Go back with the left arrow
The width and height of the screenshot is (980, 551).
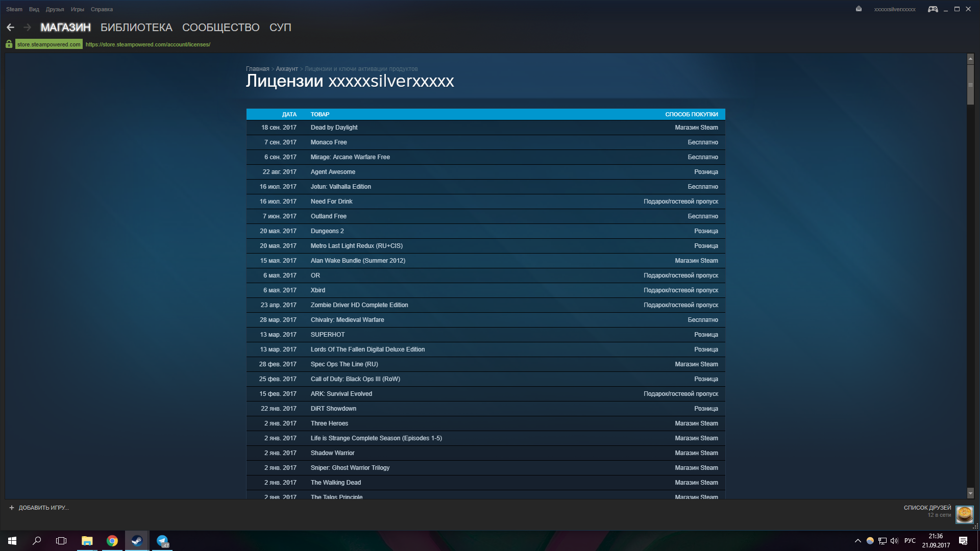point(10,28)
